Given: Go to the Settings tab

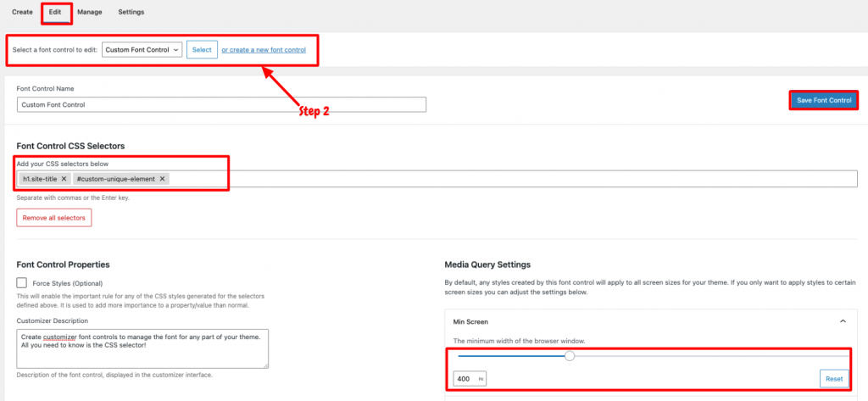Looking at the screenshot, I should click(x=131, y=12).
